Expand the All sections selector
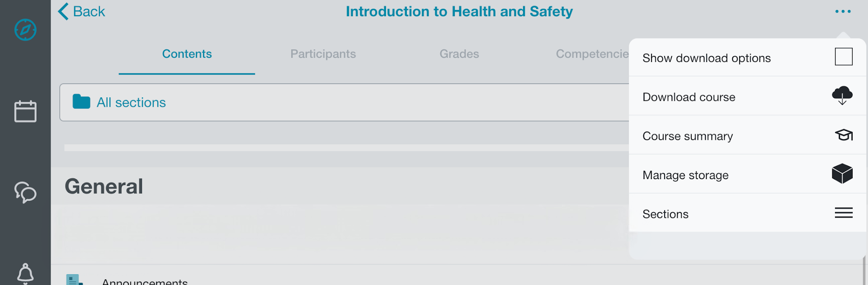The height and width of the screenshot is (285, 868). [x=344, y=102]
